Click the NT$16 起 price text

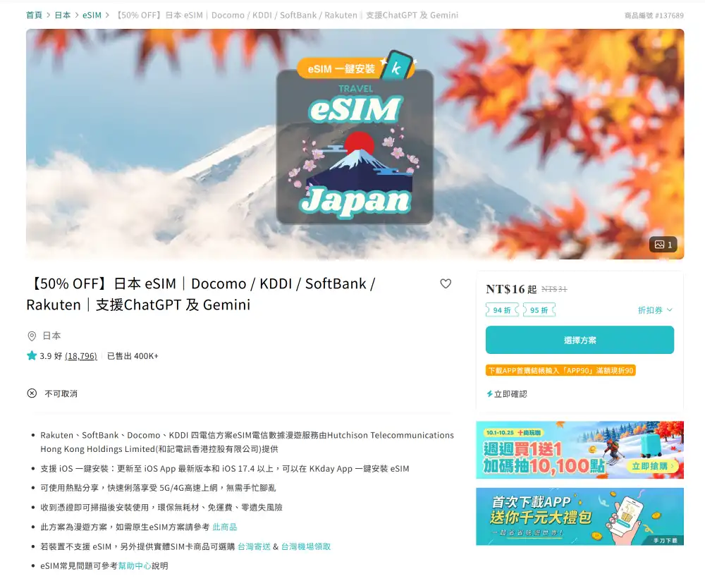pos(511,289)
